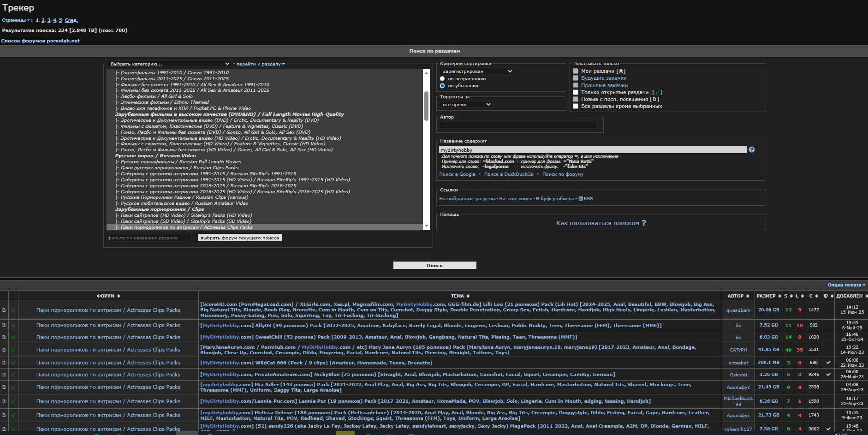Open the 'всё время' torrents period dropdown
Image resolution: width=868 pixels, height=435 pixels.
(x=466, y=105)
